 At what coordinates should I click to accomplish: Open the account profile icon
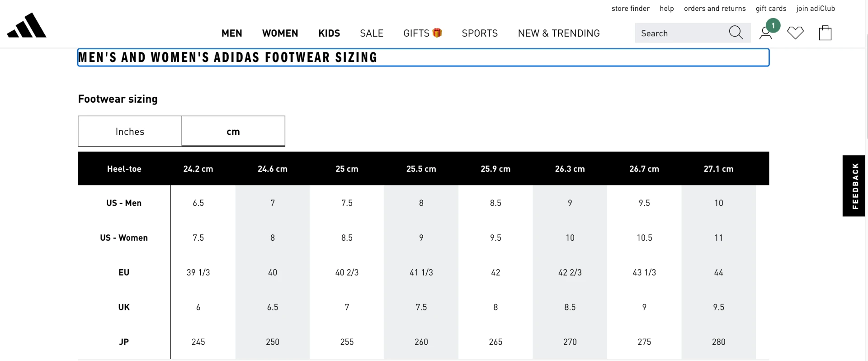766,33
